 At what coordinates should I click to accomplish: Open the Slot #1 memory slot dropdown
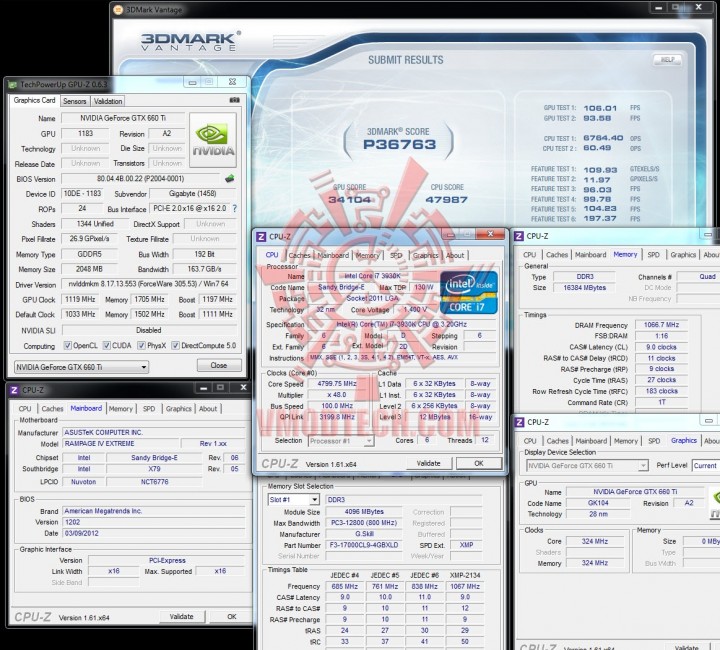tap(293, 500)
